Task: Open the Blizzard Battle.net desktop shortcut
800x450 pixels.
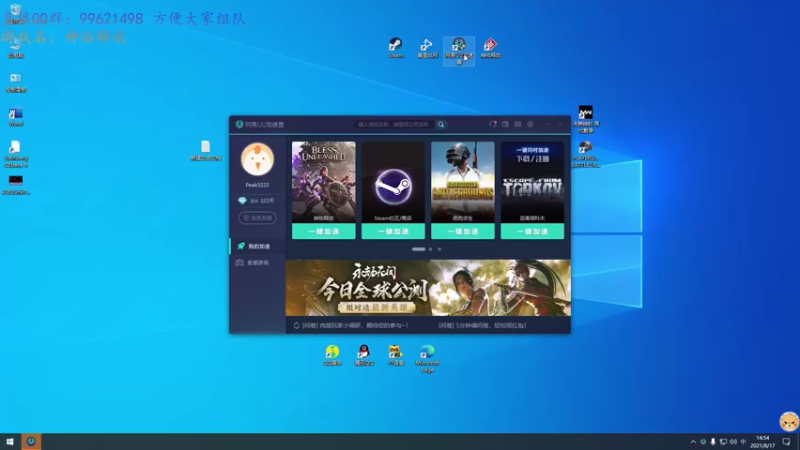Action: click(x=427, y=47)
